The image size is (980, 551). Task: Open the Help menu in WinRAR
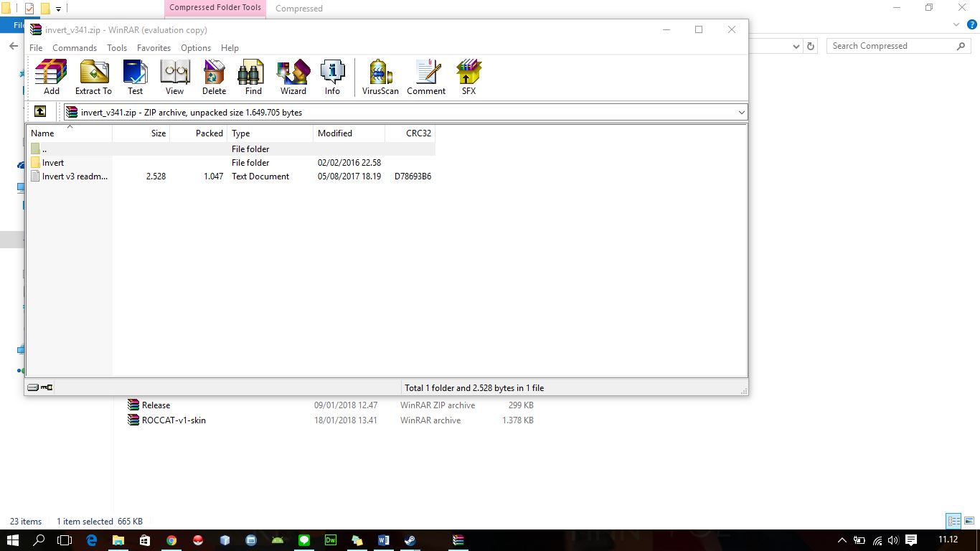[x=230, y=48]
